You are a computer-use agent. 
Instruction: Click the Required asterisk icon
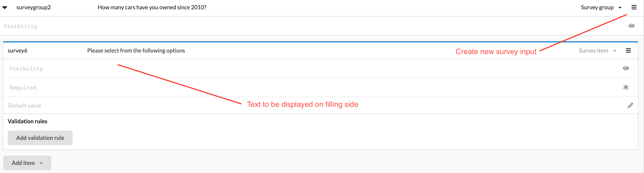[x=626, y=87]
